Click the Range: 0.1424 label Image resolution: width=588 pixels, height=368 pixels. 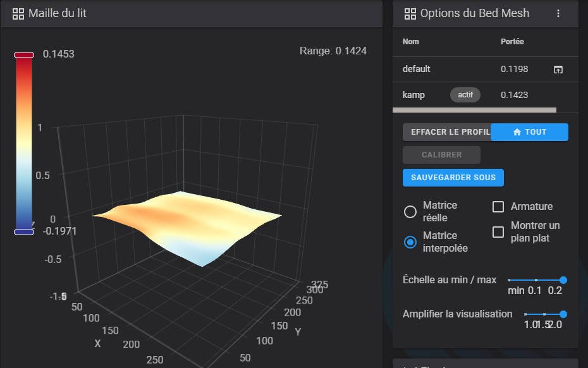333,51
